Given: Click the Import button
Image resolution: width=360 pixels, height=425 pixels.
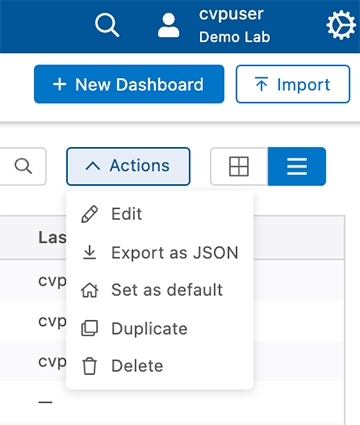Looking at the screenshot, I should pyautogui.click(x=293, y=84).
